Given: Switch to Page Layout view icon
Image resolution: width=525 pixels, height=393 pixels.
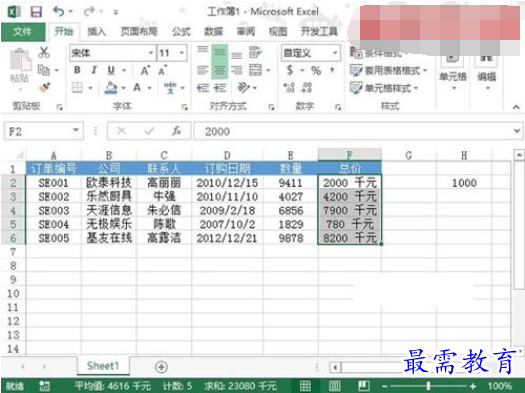Looking at the screenshot, I should 334,386.
